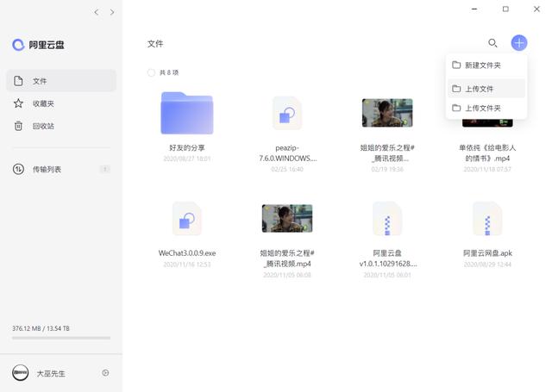
Task: Click the 好友的分享 folder name
Action: (x=187, y=147)
